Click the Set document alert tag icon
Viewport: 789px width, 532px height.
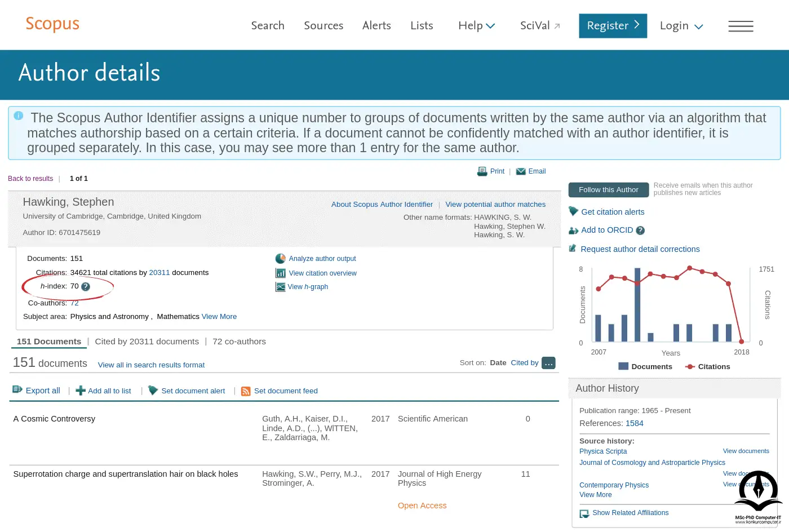coord(153,390)
